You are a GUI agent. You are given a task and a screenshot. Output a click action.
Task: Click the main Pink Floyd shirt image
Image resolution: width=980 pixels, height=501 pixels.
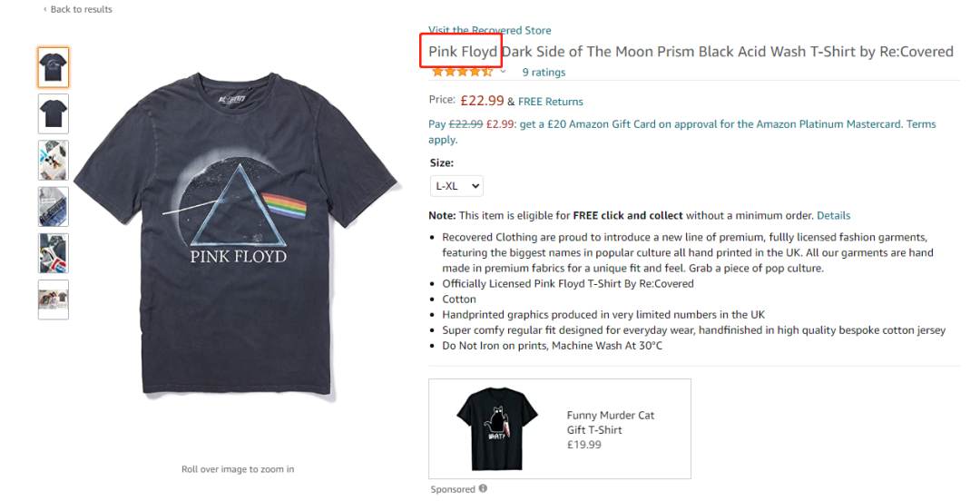237,236
